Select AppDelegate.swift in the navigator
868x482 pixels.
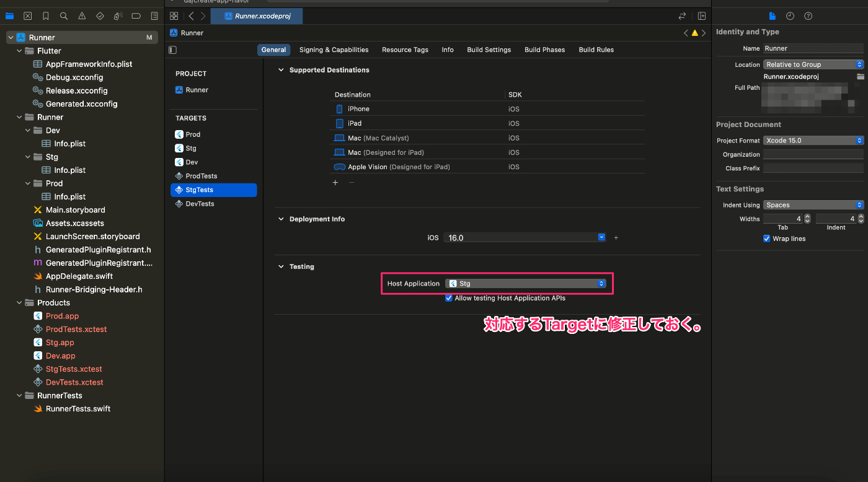coord(79,276)
